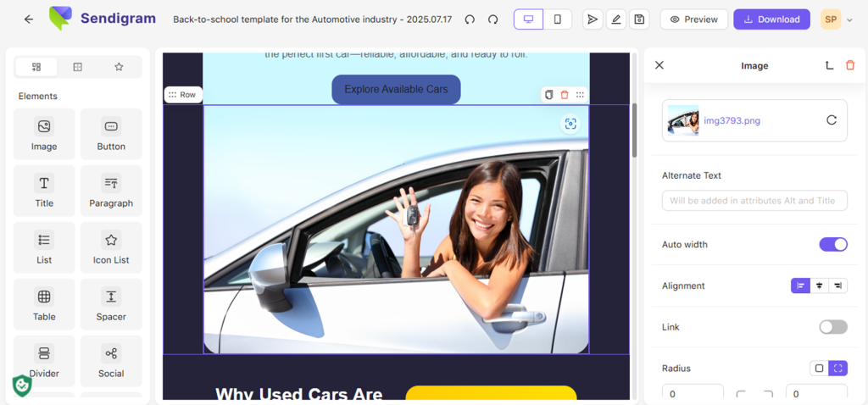This screenshot has height=405, width=868.
Task: Save the template with floppy disk icon
Action: pyautogui.click(x=639, y=19)
